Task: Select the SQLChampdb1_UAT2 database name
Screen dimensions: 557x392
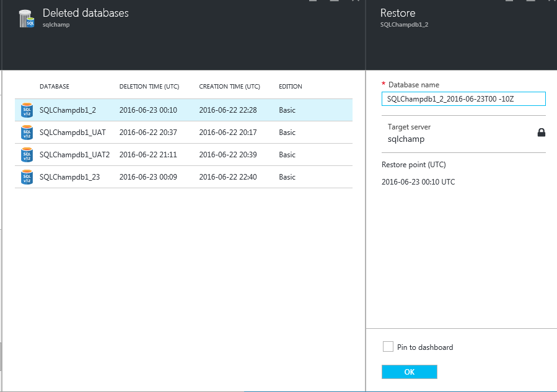Action: pos(74,155)
